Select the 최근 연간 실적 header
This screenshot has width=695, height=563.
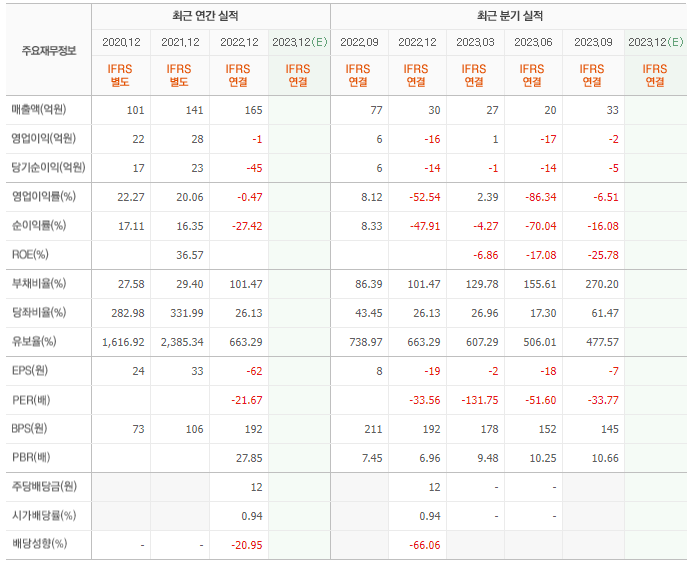pyautogui.click(x=205, y=16)
